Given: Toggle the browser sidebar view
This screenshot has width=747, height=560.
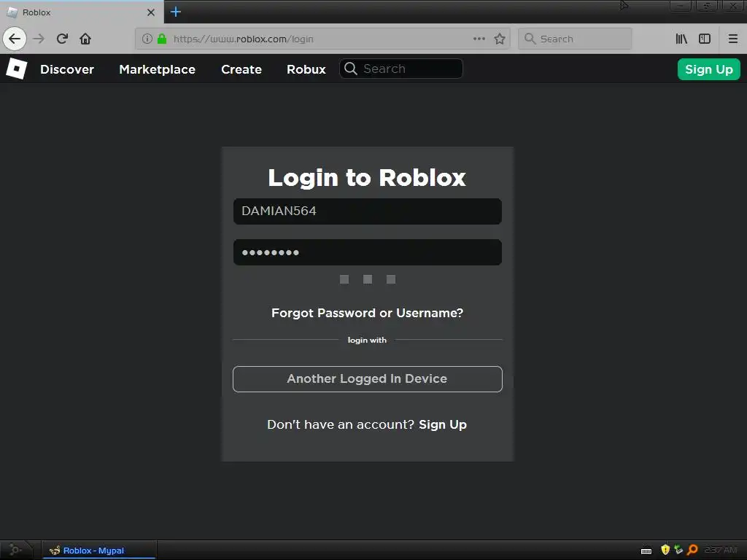Looking at the screenshot, I should [705, 39].
